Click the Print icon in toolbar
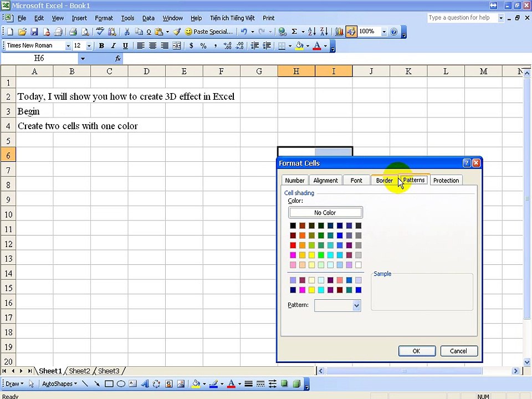532x399 pixels. (x=73, y=32)
